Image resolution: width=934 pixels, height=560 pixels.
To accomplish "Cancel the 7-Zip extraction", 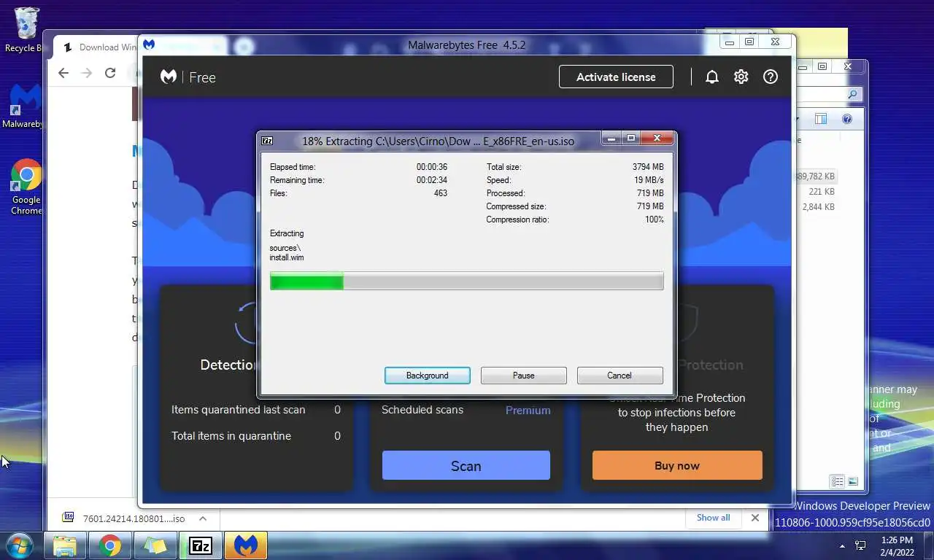I will point(620,376).
